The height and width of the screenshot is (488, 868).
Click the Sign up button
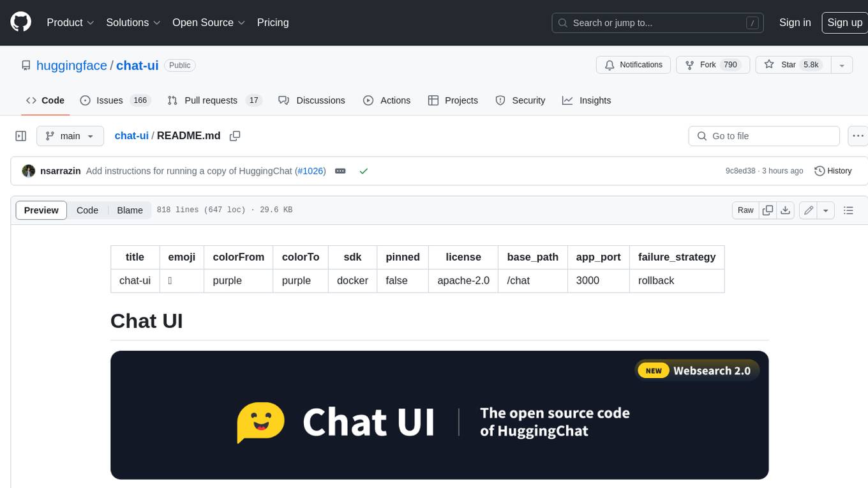(844, 22)
